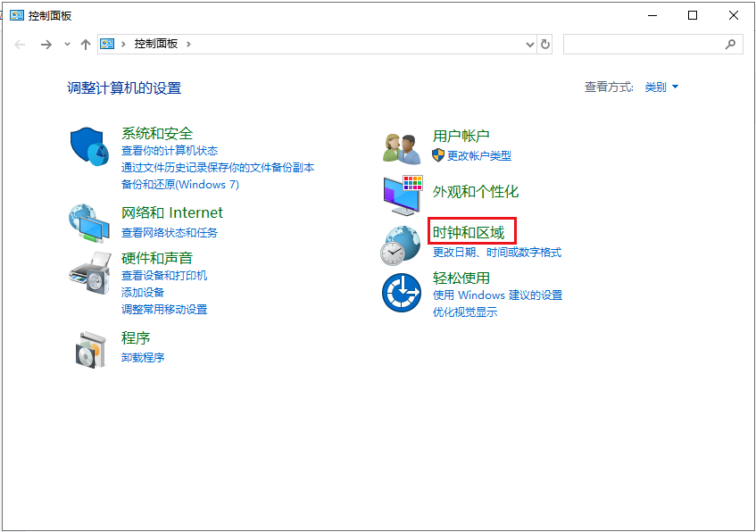Click the Appearance and Personalization monitor icon
The height and width of the screenshot is (532, 756).
click(402, 194)
